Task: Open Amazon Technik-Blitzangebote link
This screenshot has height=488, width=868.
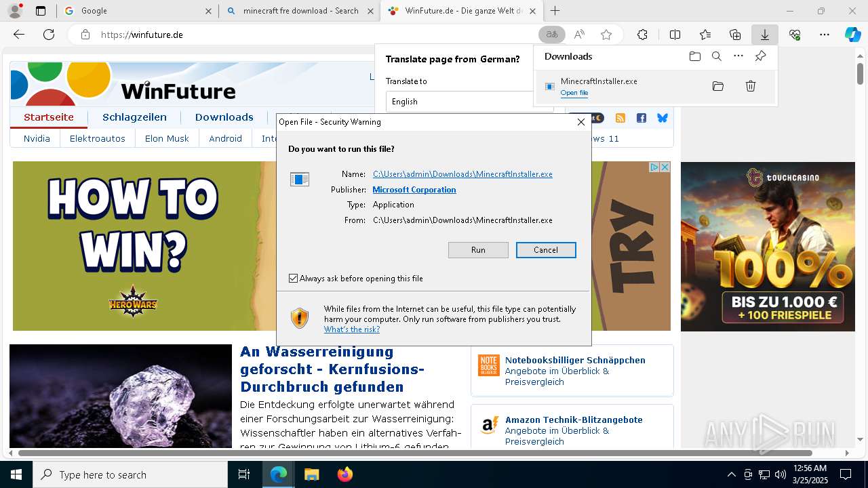Action: [574, 420]
